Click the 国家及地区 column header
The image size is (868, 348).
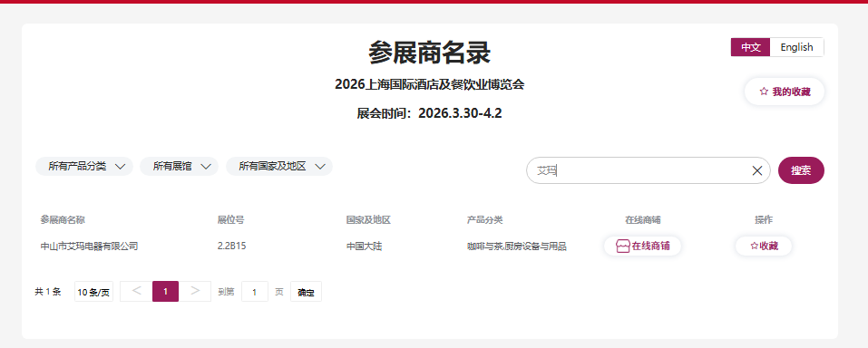pyautogui.click(x=368, y=219)
